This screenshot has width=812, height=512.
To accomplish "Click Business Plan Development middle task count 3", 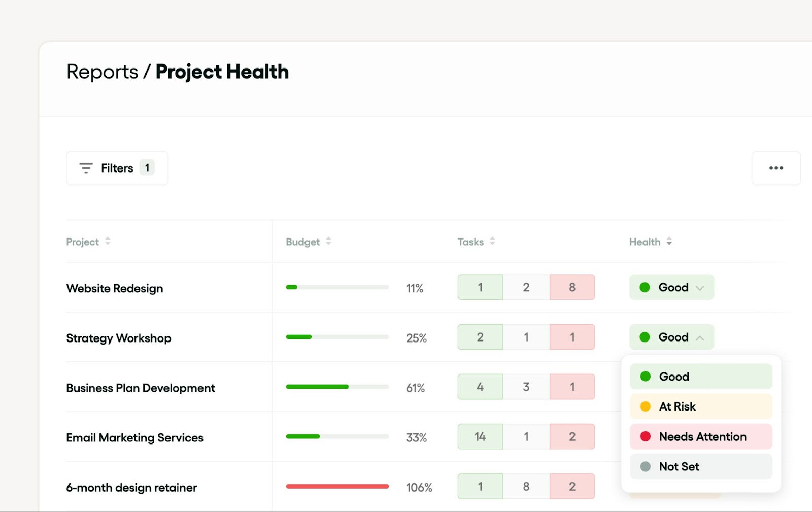I will pyautogui.click(x=526, y=387).
